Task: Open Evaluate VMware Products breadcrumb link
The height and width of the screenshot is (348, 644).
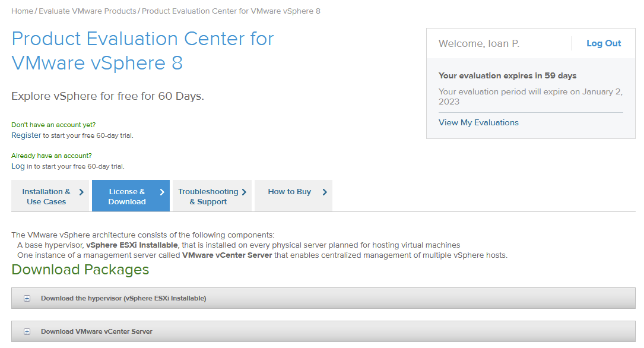Action: coord(88,11)
